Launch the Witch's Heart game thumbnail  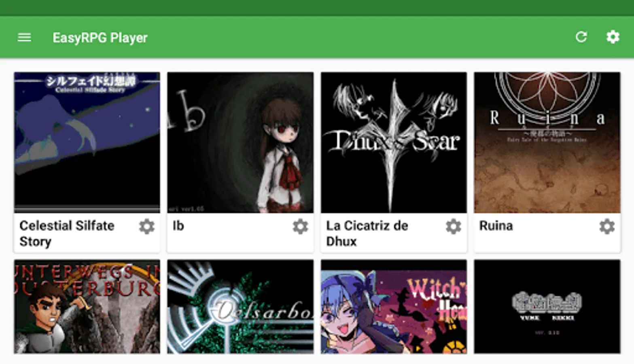tap(394, 307)
